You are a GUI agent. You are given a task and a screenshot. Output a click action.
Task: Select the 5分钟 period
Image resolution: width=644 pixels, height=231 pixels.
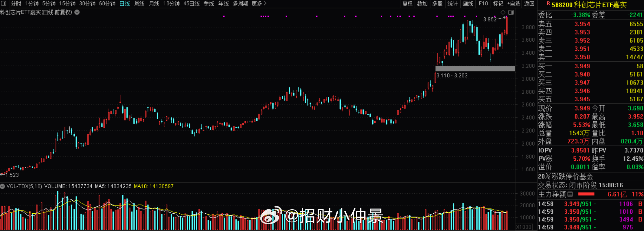click(49, 3)
